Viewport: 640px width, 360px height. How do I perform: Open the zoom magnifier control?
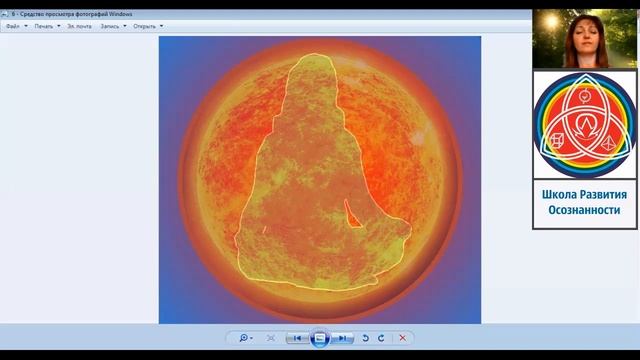(x=246, y=338)
